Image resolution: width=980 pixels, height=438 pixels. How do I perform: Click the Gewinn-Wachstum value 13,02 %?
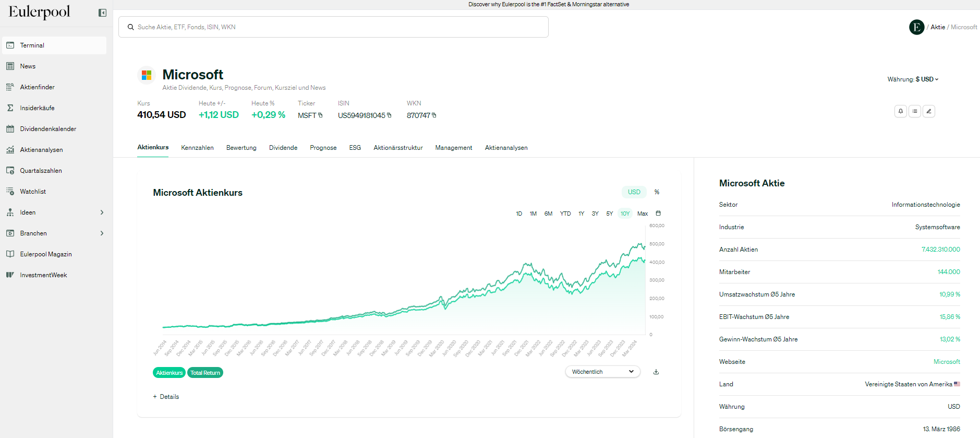click(x=950, y=339)
